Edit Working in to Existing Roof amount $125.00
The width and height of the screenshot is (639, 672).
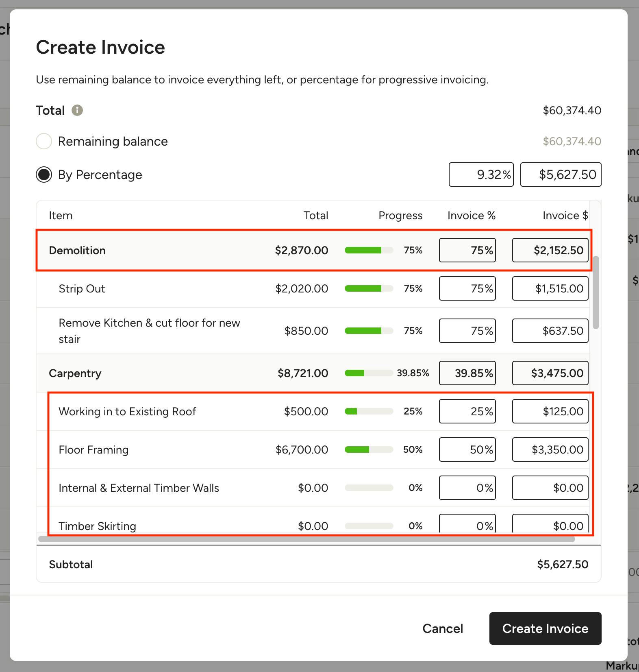coord(550,411)
